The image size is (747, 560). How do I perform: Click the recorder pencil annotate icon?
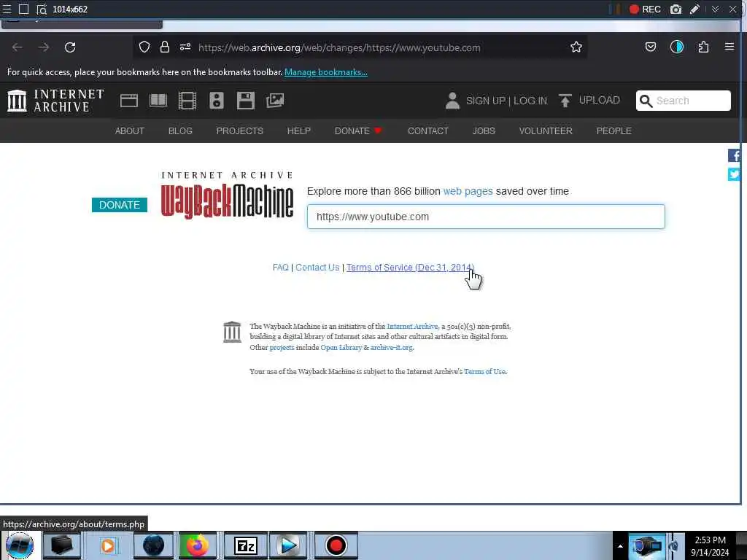(x=694, y=9)
